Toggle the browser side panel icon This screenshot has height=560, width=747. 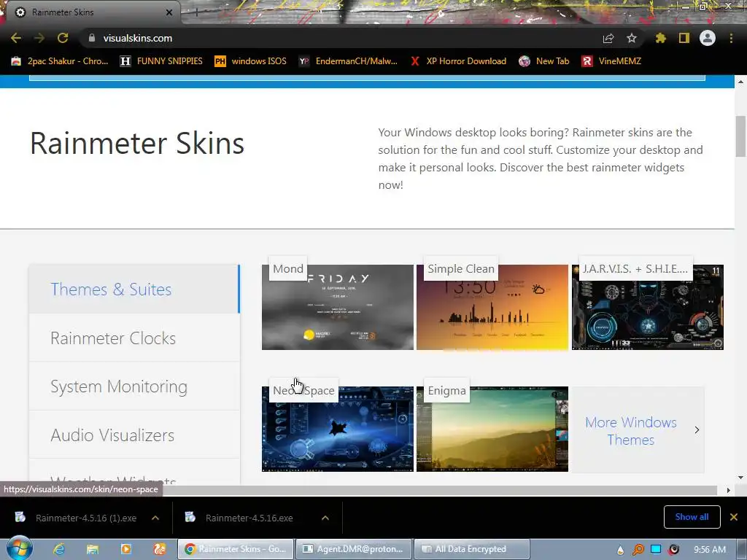pyautogui.click(x=684, y=38)
